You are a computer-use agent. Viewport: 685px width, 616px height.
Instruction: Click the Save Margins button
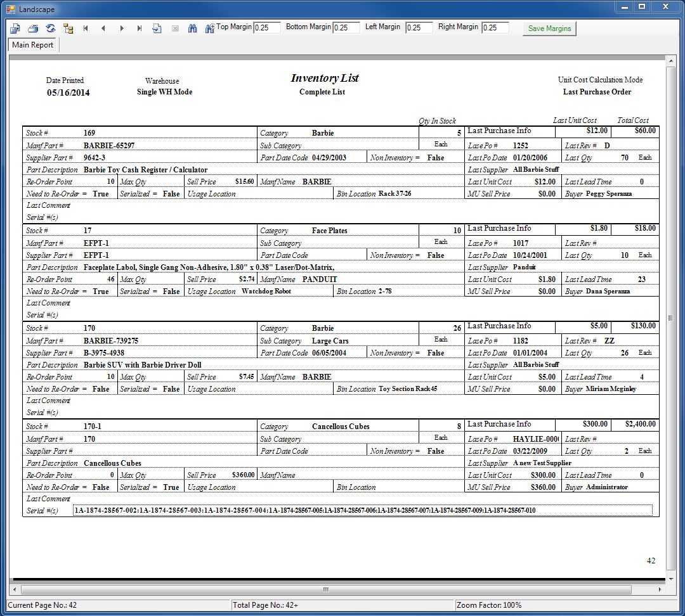click(x=549, y=29)
